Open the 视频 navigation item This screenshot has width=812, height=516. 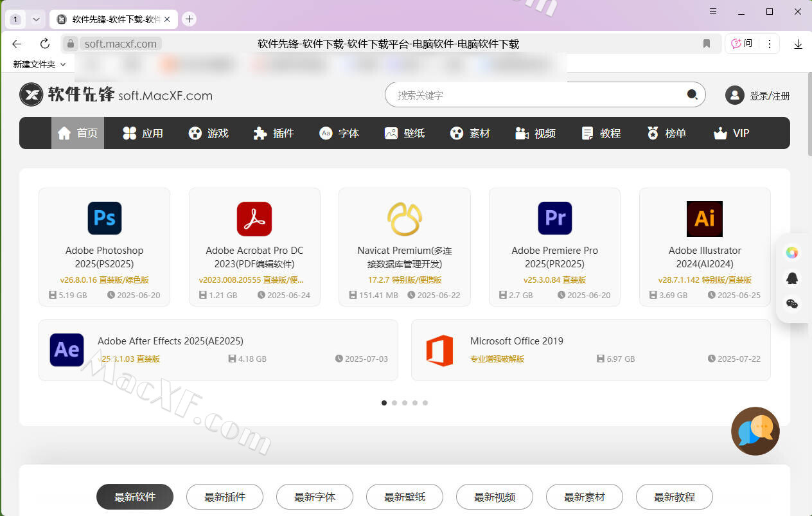point(536,133)
